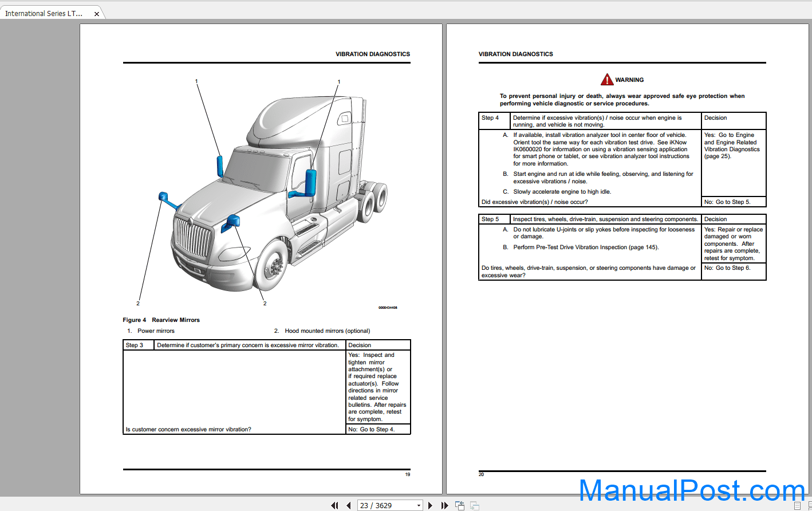Click the page number 20 footer

(x=481, y=474)
